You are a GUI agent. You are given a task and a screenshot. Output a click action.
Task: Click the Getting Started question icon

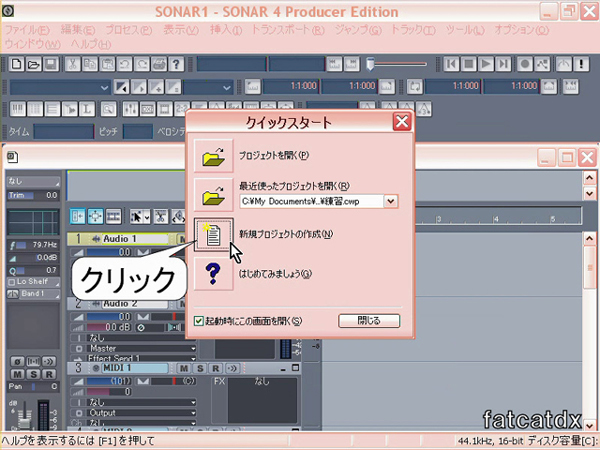(x=214, y=274)
